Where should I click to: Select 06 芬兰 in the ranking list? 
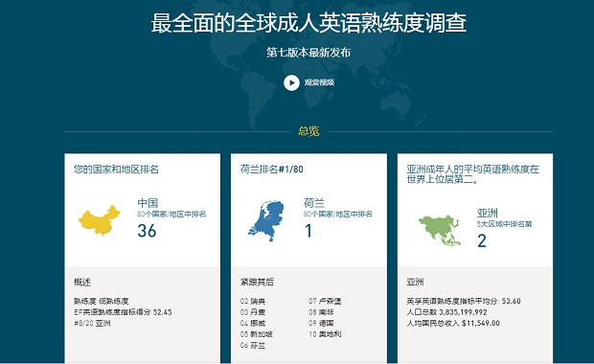(x=253, y=346)
